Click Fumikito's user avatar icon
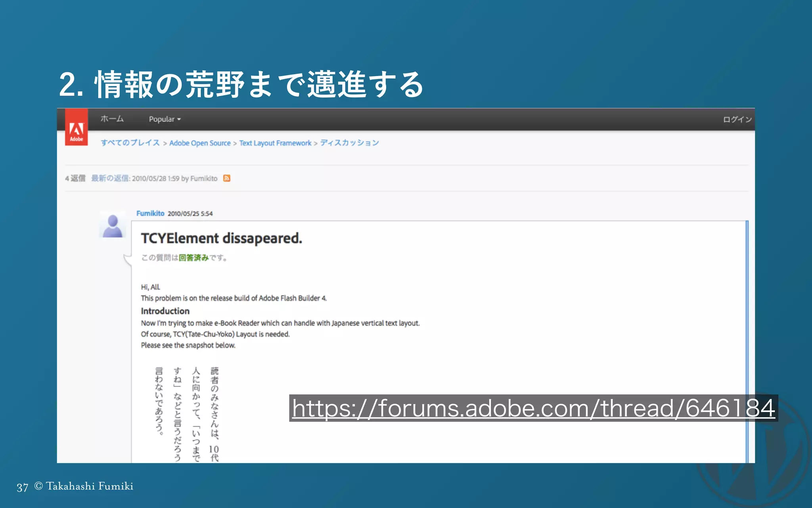812x508 pixels. [x=113, y=225]
